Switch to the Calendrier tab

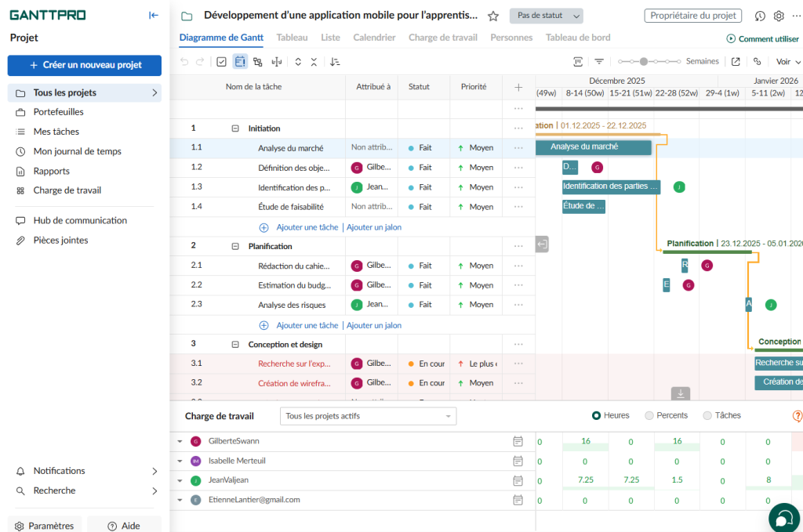[374, 38]
